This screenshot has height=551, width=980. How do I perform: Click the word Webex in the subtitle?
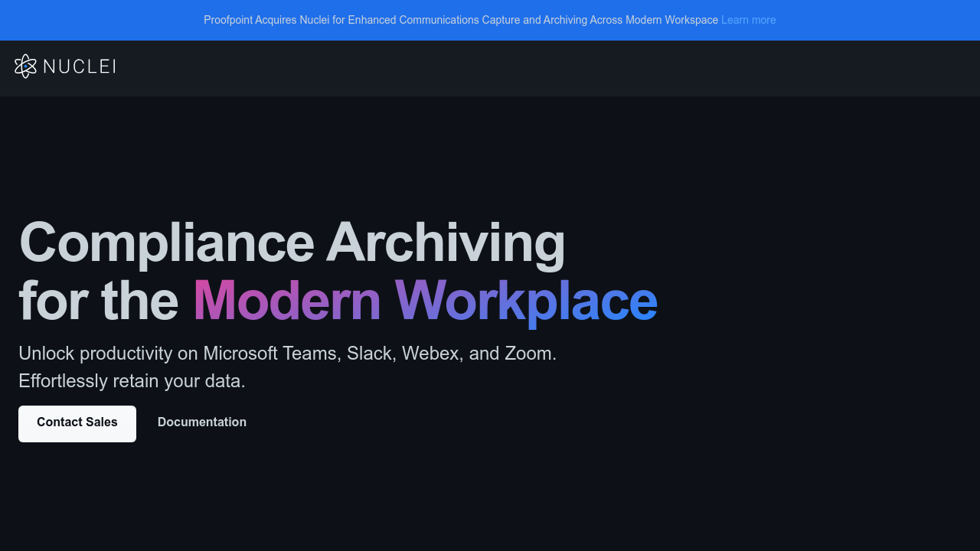pyautogui.click(x=431, y=354)
